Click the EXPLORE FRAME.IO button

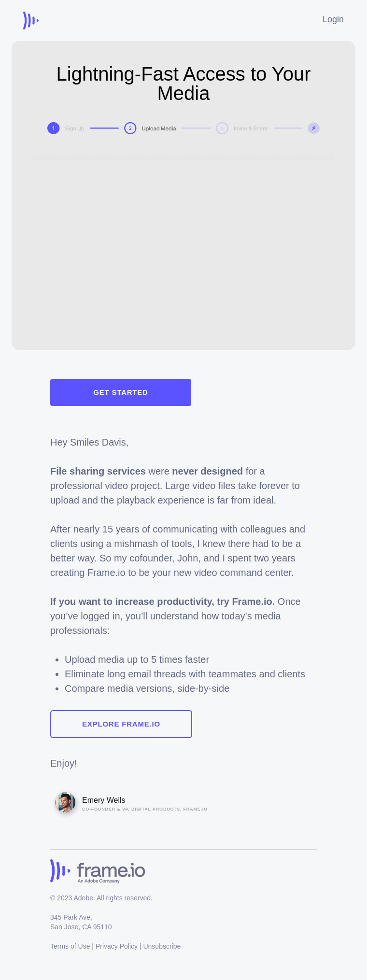[x=121, y=724]
